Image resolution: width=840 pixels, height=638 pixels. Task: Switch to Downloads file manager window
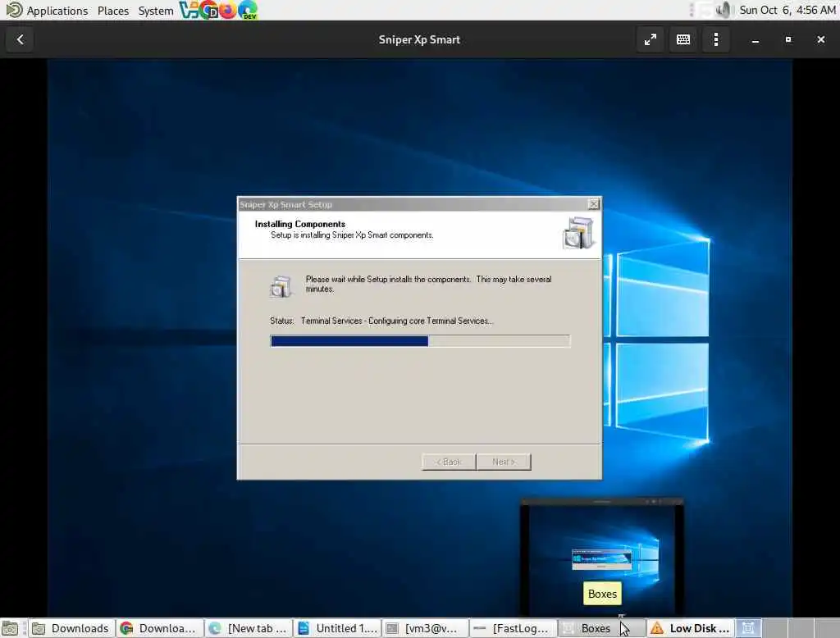tap(71, 628)
